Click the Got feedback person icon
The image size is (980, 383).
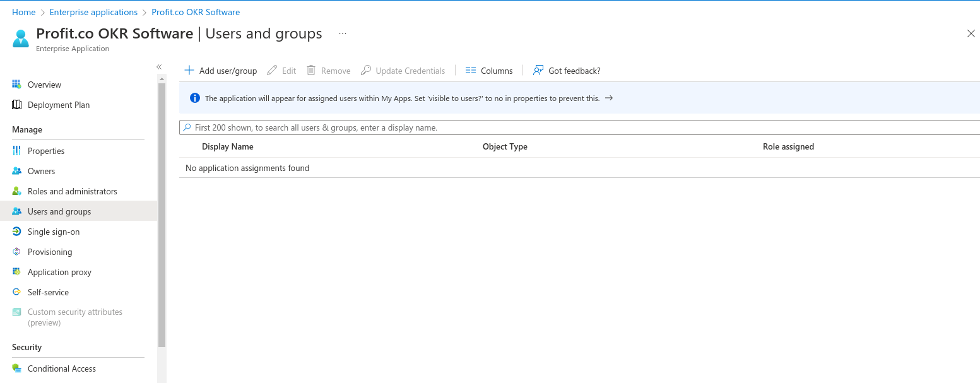click(x=538, y=70)
